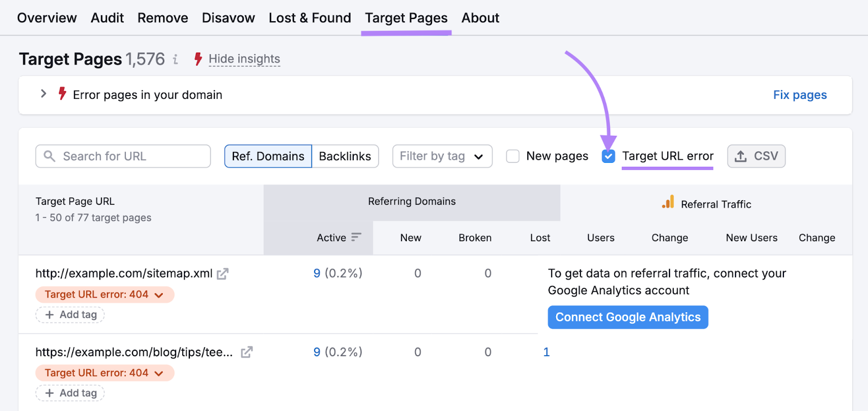Expand Error pages in your domain insight
The width and height of the screenshot is (868, 411).
43,94
